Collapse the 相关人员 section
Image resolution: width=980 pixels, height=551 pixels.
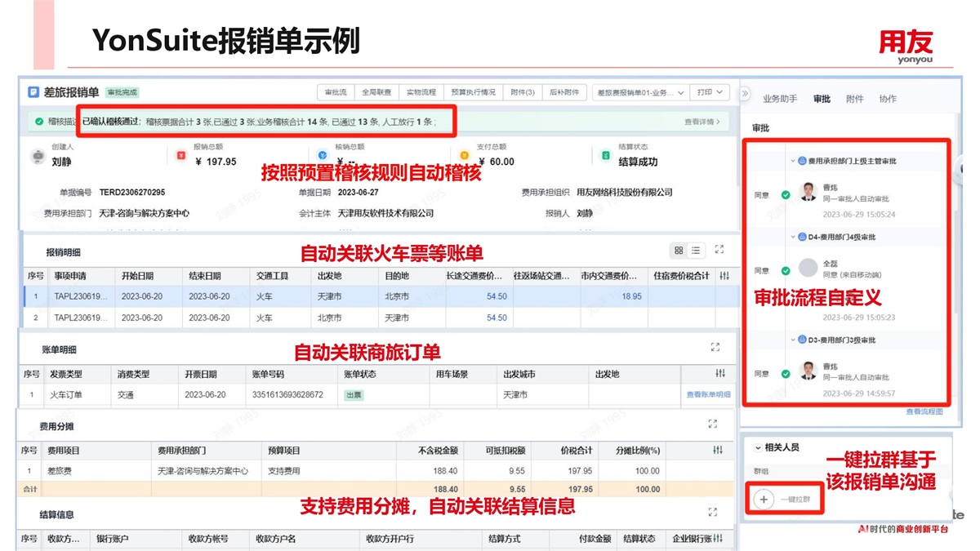(x=757, y=447)
